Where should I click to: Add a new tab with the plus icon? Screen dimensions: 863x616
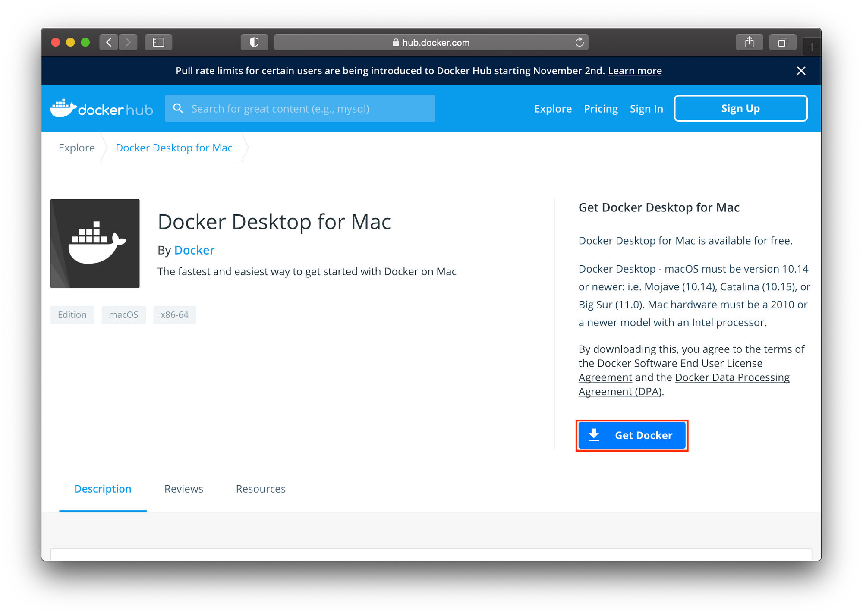coord(812,47)
